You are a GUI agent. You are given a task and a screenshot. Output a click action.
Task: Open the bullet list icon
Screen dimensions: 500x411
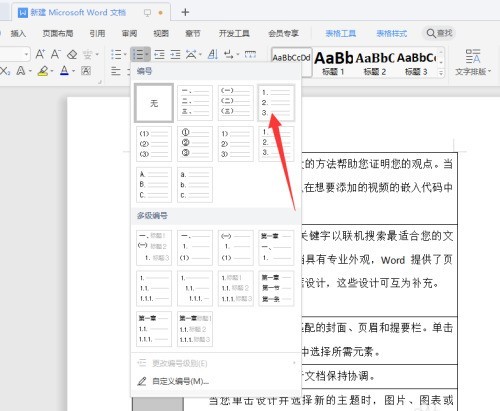click(116, 54)
